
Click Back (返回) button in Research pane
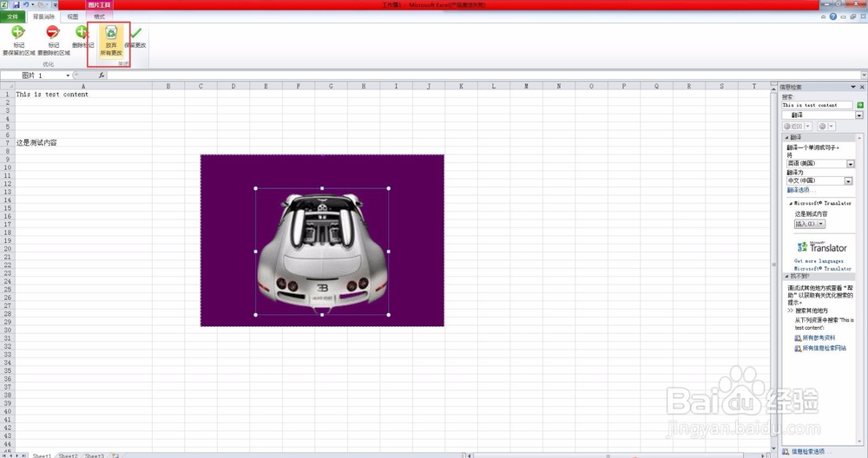[793, 127]
